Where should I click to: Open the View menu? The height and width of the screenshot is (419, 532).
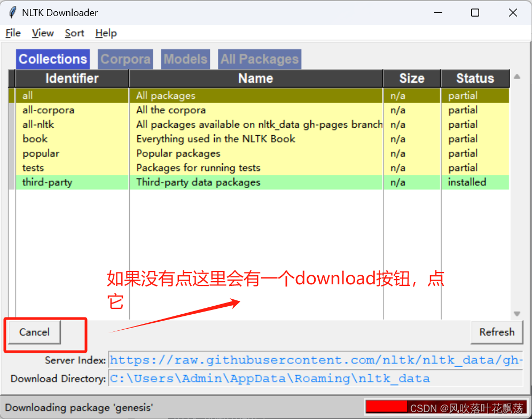(43, 33)
